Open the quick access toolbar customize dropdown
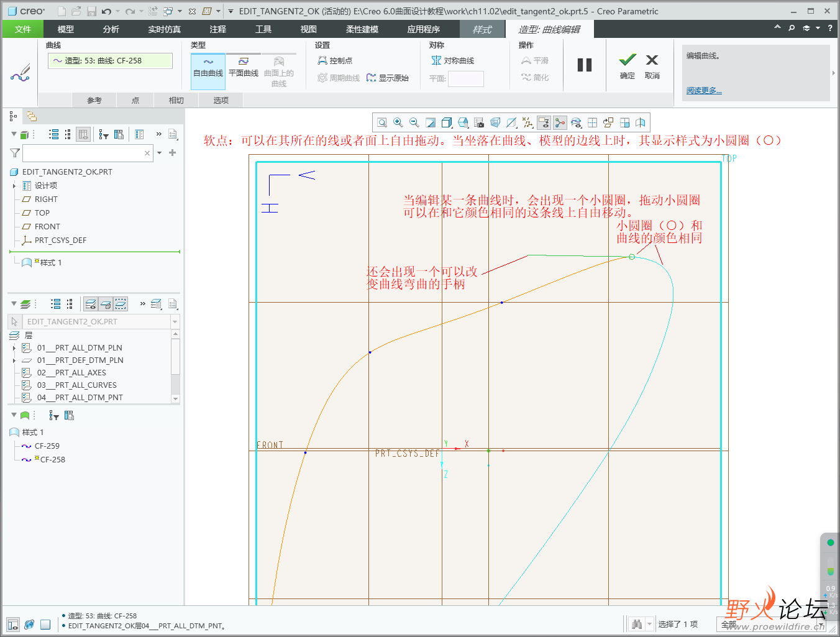 point(231,11)
